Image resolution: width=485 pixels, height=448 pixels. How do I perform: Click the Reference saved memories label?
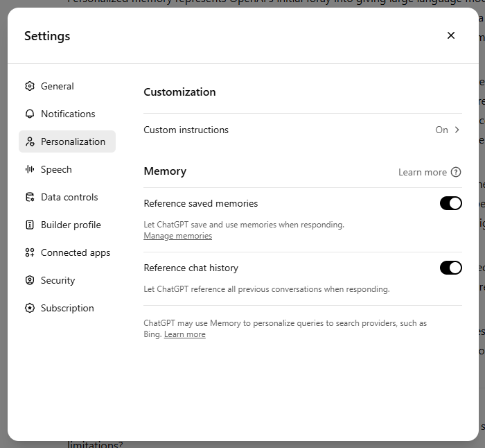(201, 203)
